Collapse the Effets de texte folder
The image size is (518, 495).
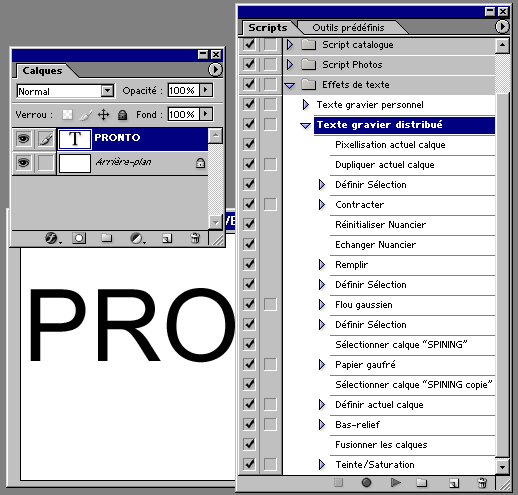(290, 85)
